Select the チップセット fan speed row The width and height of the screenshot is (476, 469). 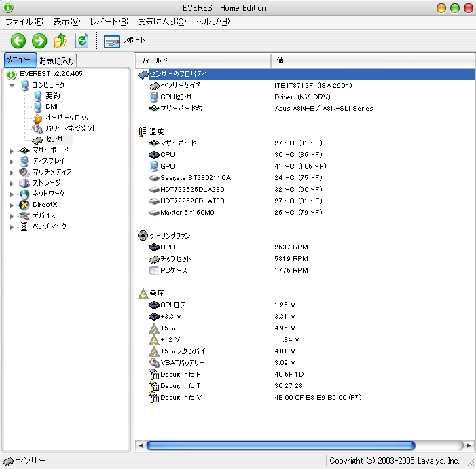306,259
